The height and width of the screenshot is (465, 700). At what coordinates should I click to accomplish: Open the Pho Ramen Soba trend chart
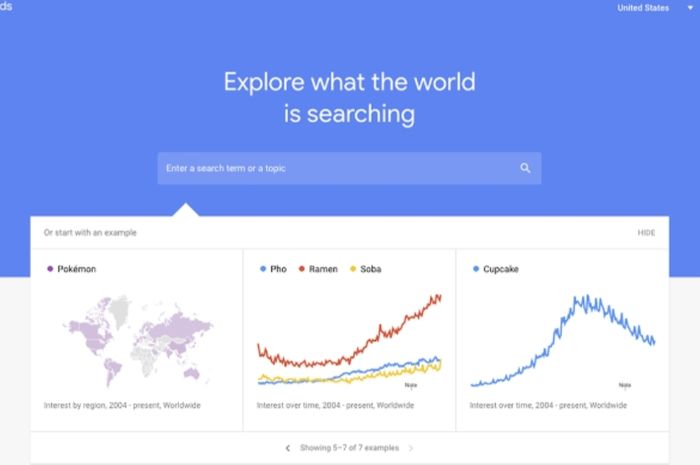(x=349, y=340)
